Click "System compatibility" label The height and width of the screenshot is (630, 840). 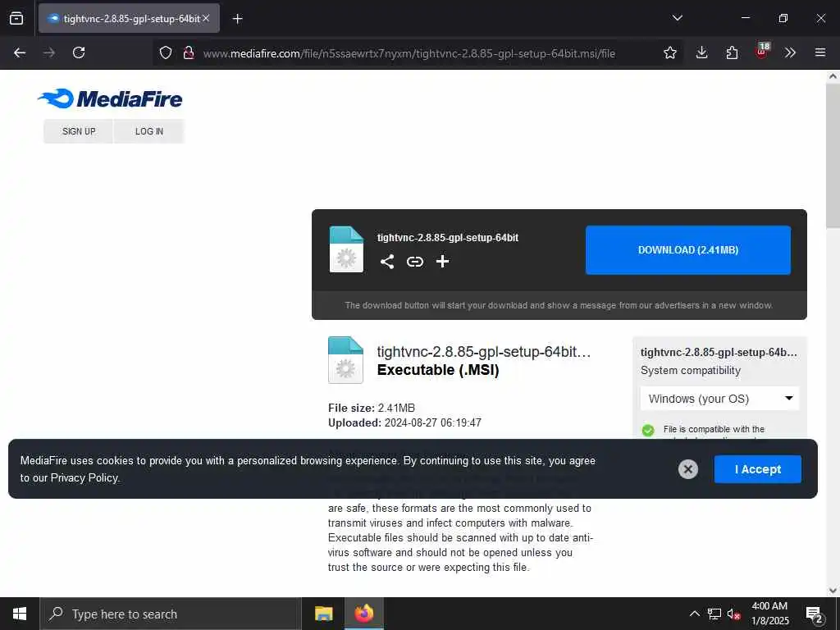pos(691,371)
